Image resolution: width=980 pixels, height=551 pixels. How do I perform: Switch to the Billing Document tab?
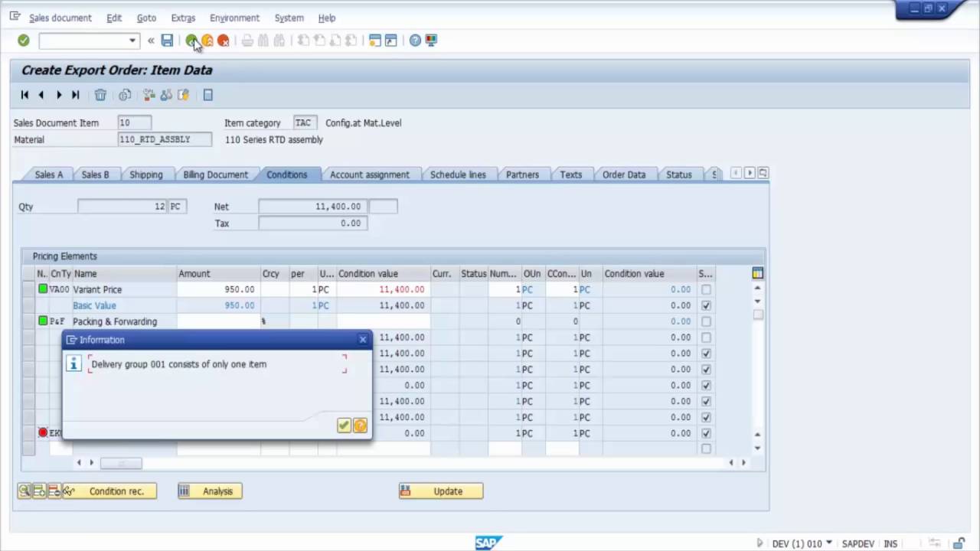(215, 174)
